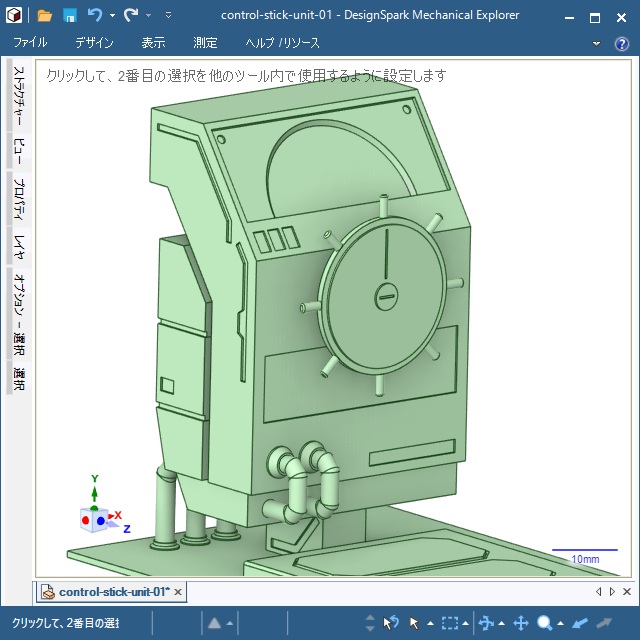Click the Save disk icon
This screenshot has width=640, height=640.
pyautogui.click(x=70, y=16)
